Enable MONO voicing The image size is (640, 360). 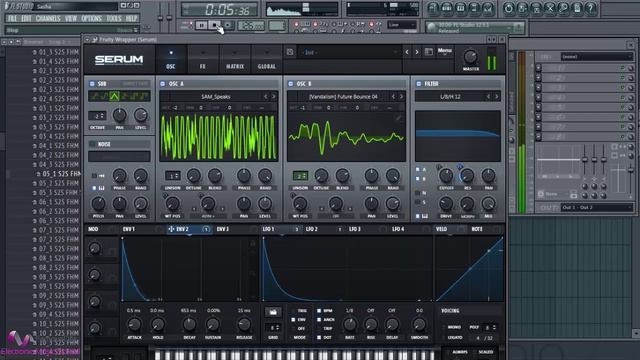tap(444, 327)
